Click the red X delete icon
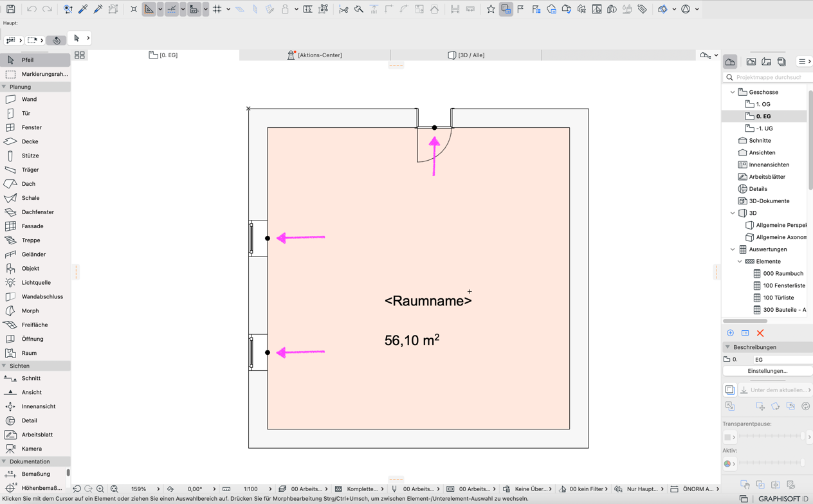The image size is (813, 504). tap(760, 333)
